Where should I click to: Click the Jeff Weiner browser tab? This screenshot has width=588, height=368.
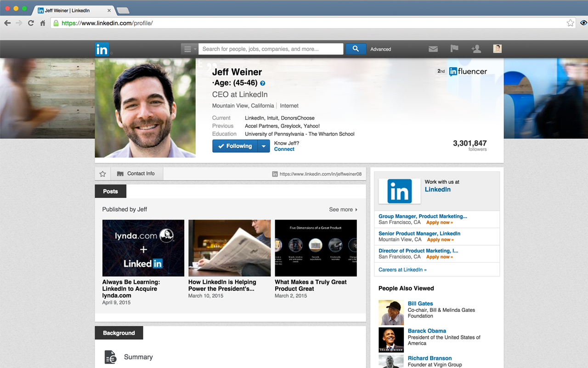click(73, 10)
